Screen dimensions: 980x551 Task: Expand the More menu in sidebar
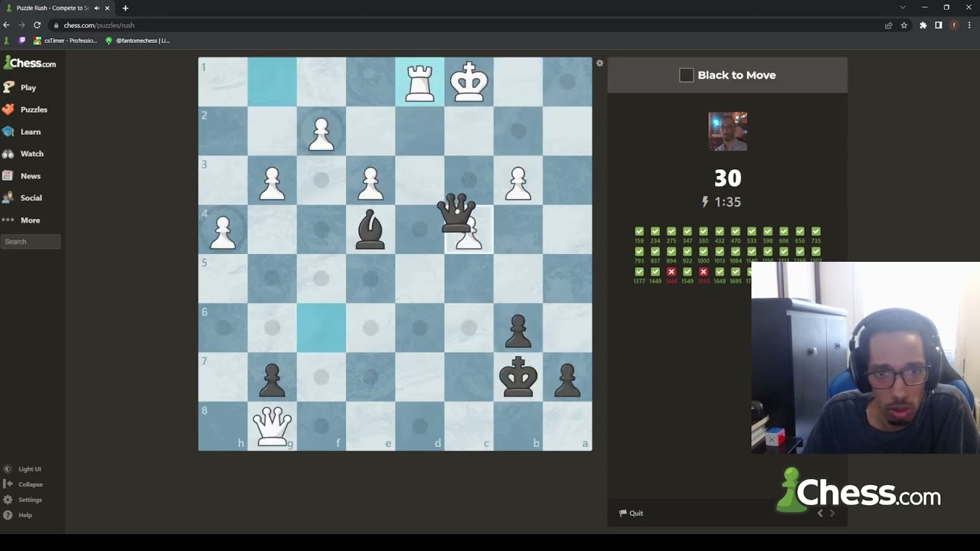21,220
